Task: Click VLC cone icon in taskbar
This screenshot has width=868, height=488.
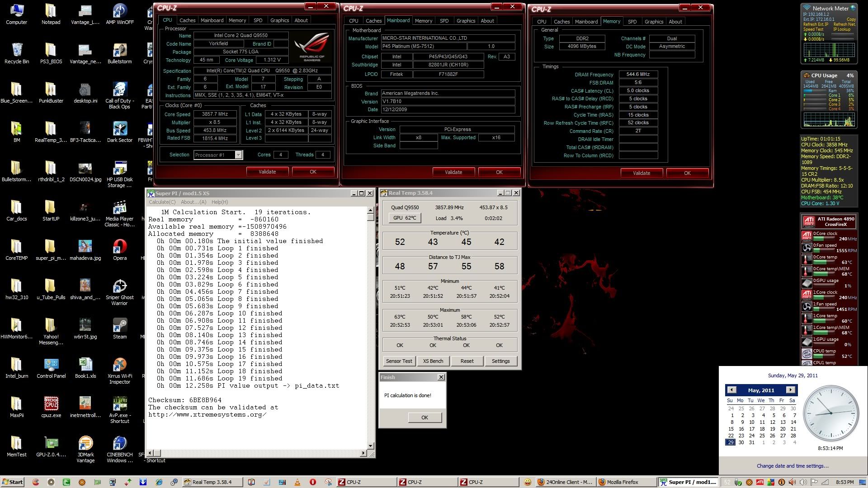Action: point(297,482)
